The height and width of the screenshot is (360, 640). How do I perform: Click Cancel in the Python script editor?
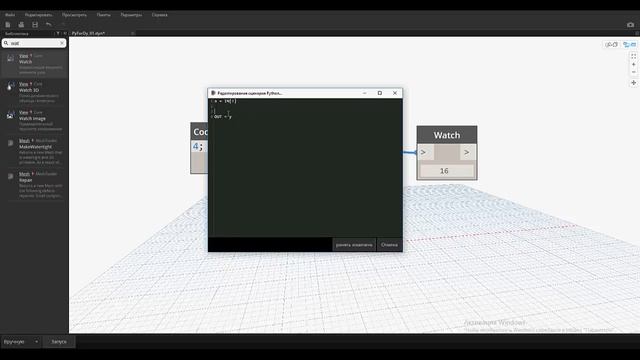(x=389, y=245)
